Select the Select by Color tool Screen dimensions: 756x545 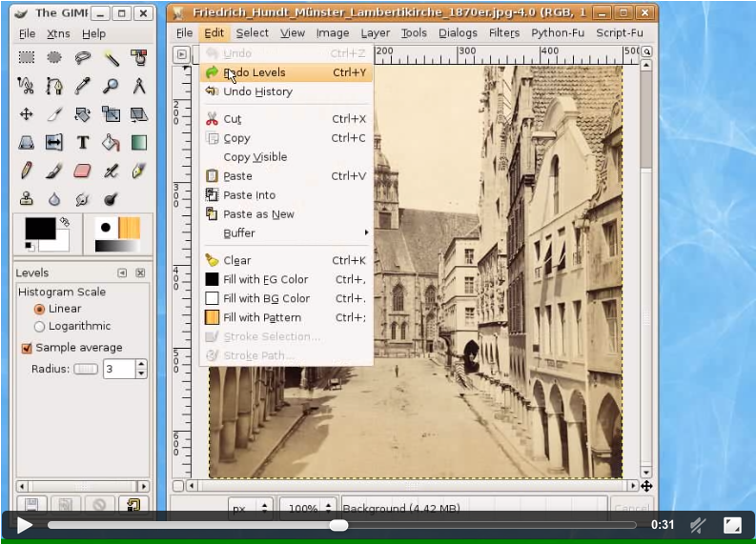pos(139,58)
